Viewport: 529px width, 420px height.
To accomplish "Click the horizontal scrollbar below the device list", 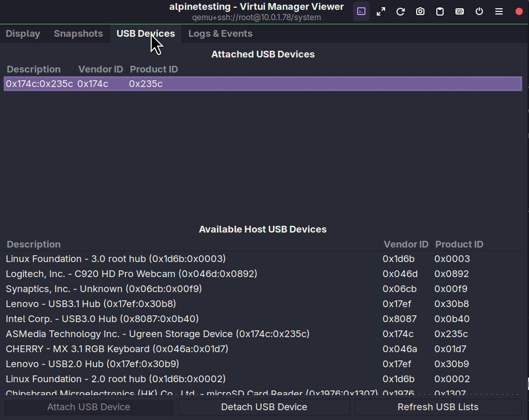I will (259, 395).
